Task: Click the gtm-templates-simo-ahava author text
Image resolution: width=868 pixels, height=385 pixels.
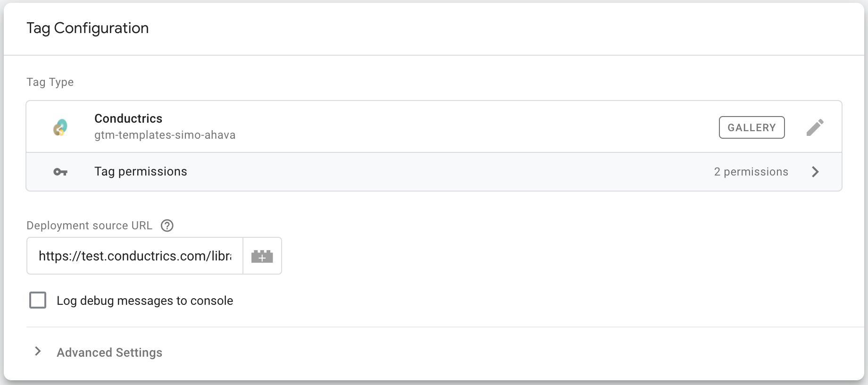Action: coord(165,135)
